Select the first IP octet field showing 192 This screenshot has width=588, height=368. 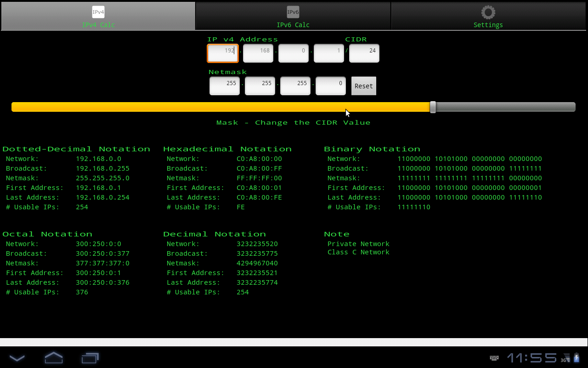coord(222,53)
